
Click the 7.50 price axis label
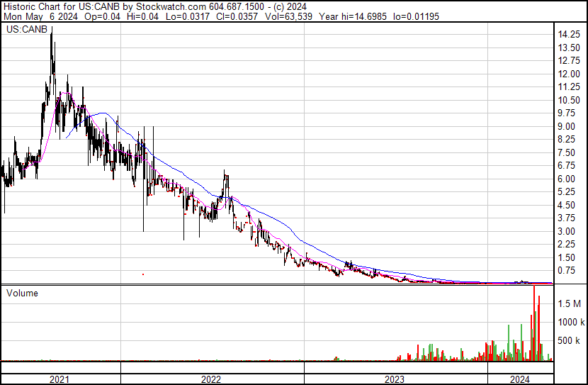566,152
